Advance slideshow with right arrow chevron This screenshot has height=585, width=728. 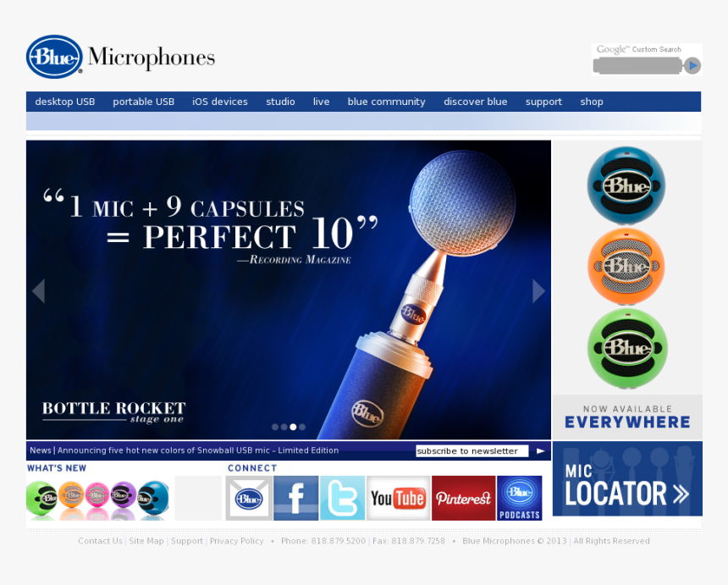538,290
